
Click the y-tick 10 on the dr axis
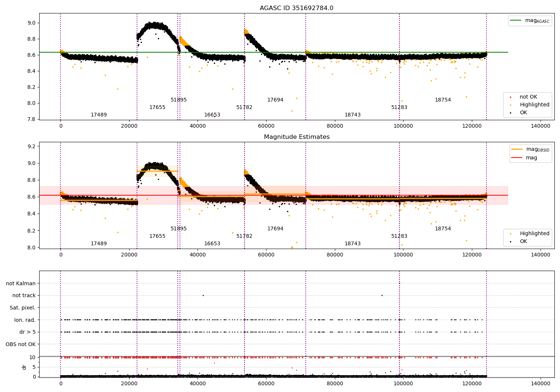(x=32, y=357)
